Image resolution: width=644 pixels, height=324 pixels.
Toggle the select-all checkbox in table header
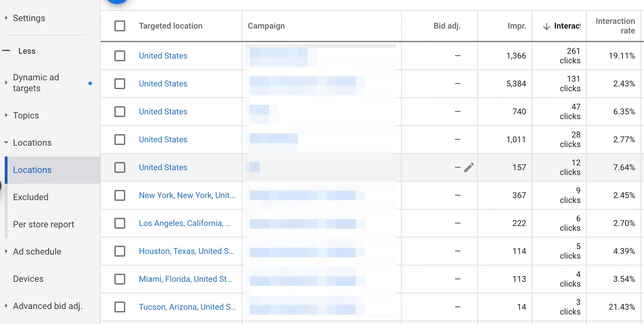(120, 26)
